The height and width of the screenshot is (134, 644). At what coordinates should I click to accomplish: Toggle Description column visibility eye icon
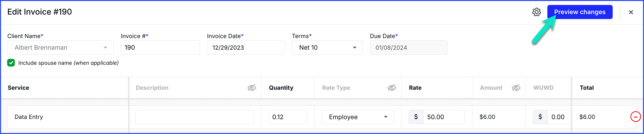[x=251, y=88]
